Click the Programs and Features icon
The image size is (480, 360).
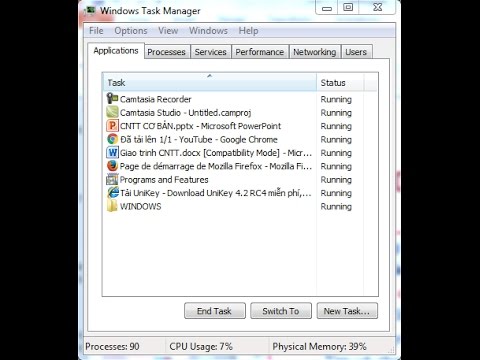pos(112,179)
